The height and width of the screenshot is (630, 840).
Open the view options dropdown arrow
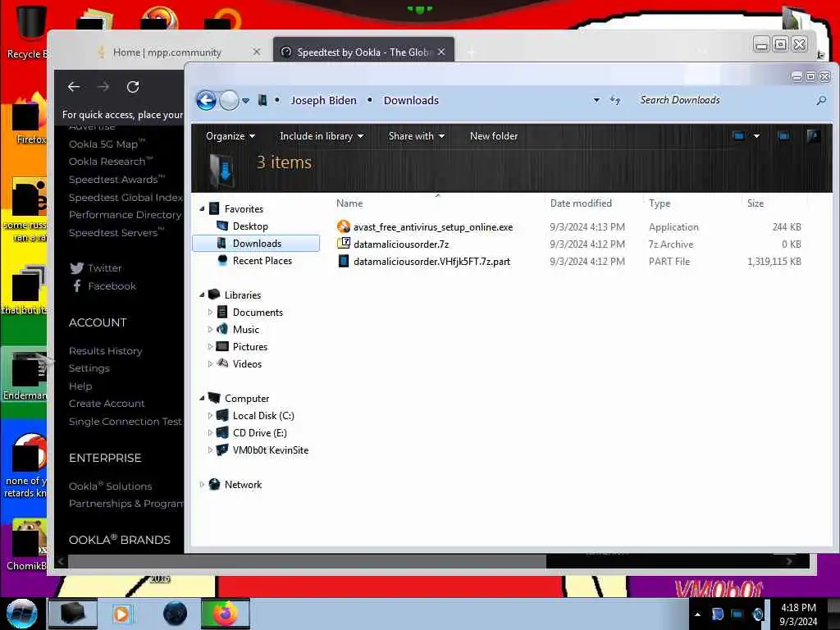[756, 136]
